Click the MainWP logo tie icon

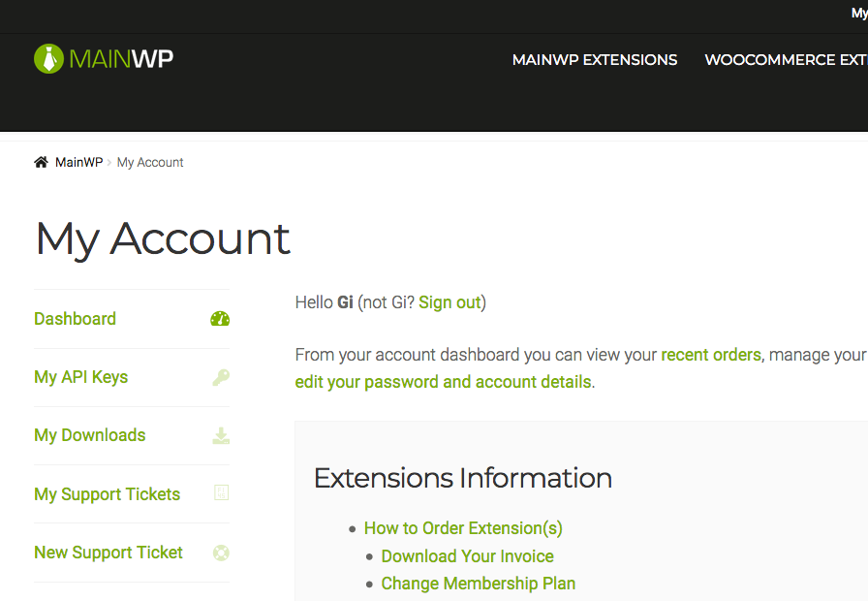tap(48, 59)
